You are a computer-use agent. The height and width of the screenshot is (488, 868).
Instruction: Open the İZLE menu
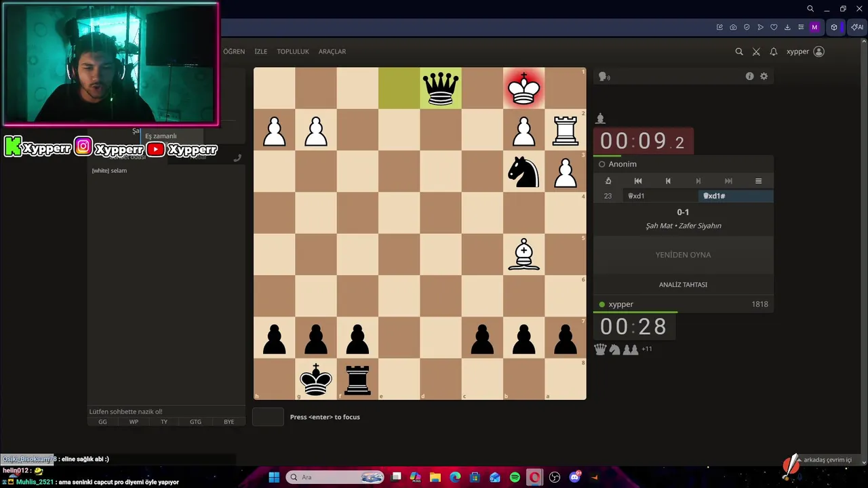pyautogui.click(x=261, y=52)
